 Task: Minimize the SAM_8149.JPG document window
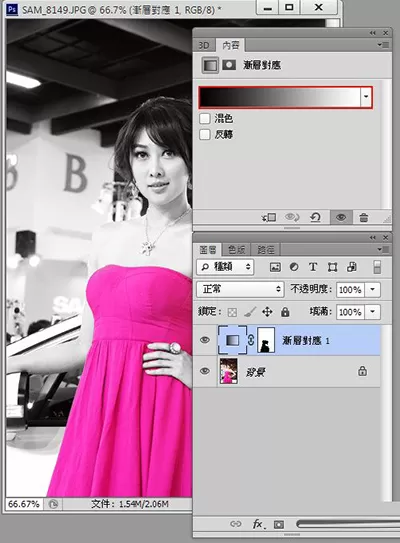pyautogui.click(x=267, y=7)
